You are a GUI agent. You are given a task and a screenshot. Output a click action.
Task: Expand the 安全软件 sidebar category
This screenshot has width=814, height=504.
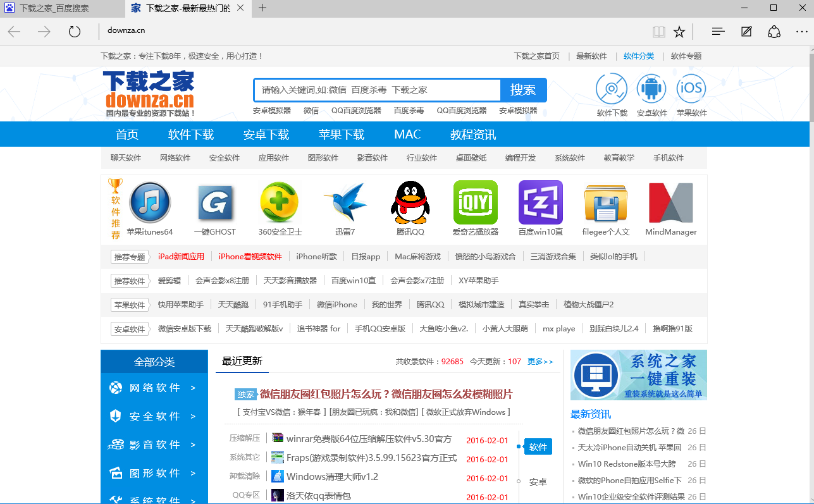tap(154, 416)
